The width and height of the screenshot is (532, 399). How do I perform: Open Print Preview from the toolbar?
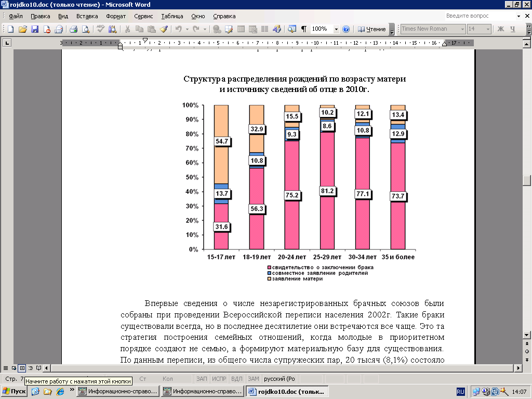point(86,29)
